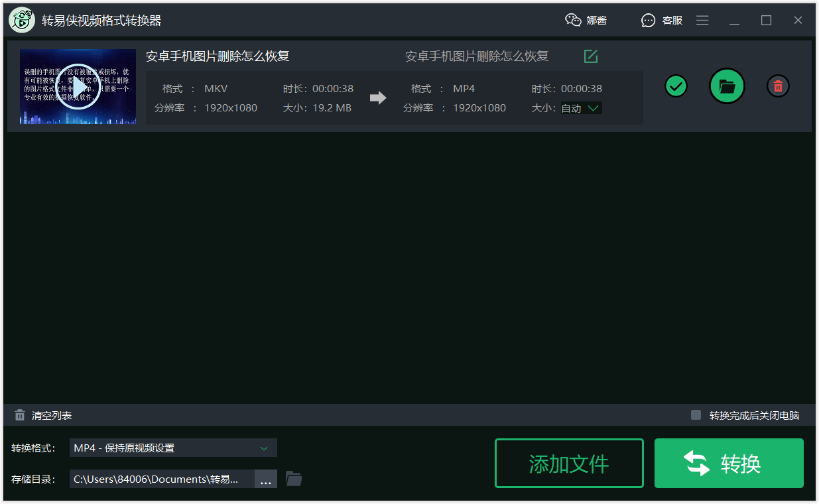The image size is (819, 504).
Task: Contact customer service via 客服 icon
Action: [648, 20]
